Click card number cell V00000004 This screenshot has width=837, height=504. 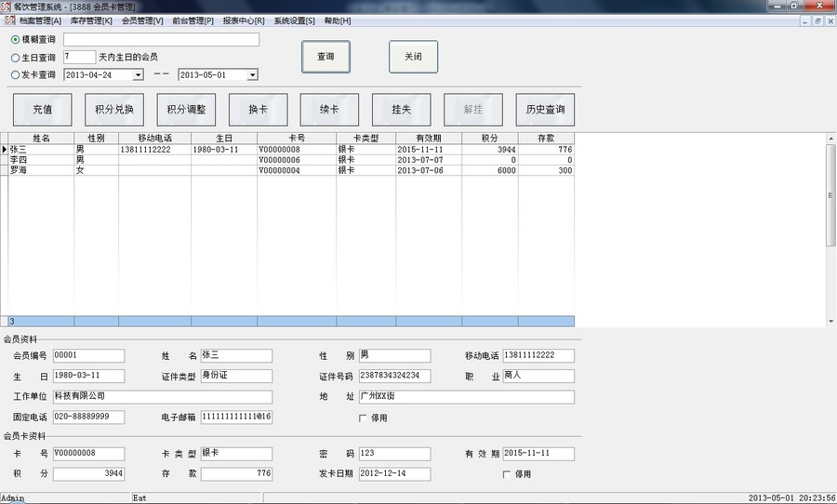pos(297,170)
